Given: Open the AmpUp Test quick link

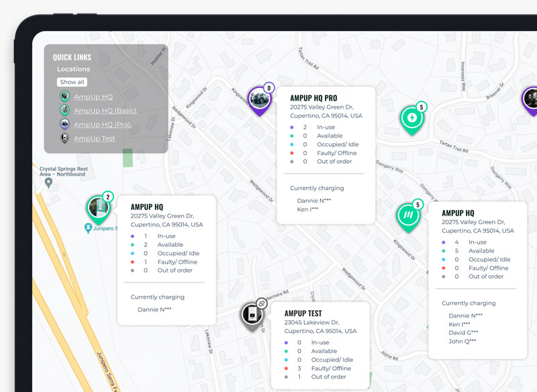Looking at the screenshot, I should (x=95, y=138).
